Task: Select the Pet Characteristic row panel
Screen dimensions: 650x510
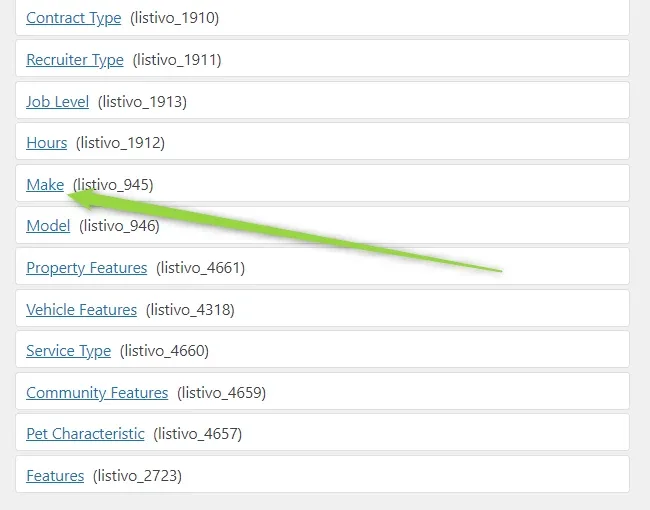Action: point(323,432)
